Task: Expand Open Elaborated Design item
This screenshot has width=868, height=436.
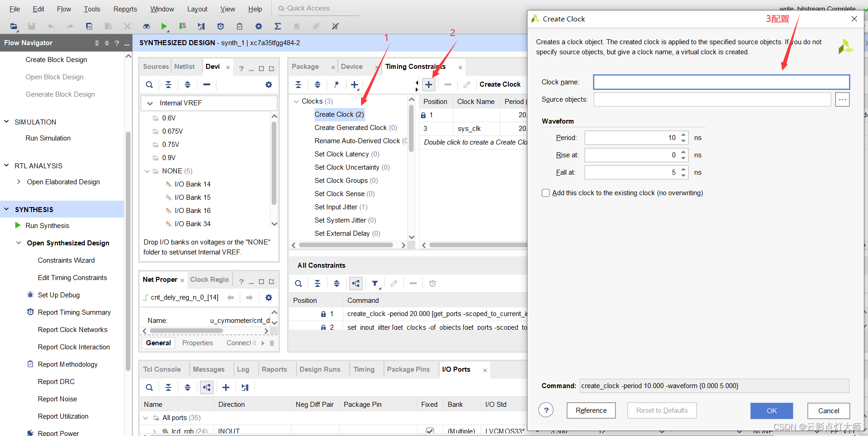Action: point(18,182)
